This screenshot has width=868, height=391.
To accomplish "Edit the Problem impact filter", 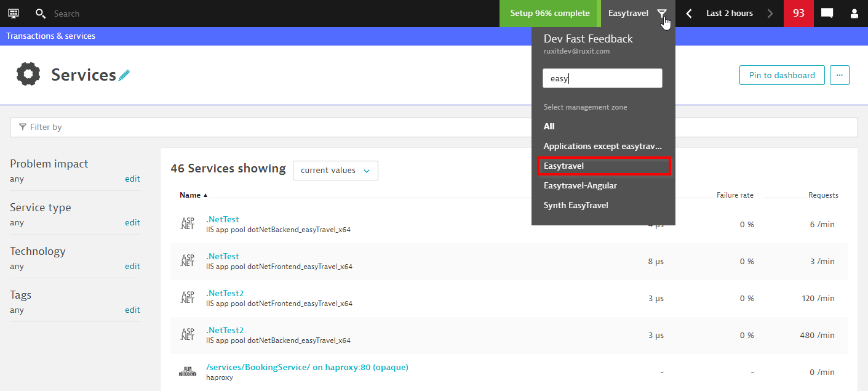I will [132, 179].
